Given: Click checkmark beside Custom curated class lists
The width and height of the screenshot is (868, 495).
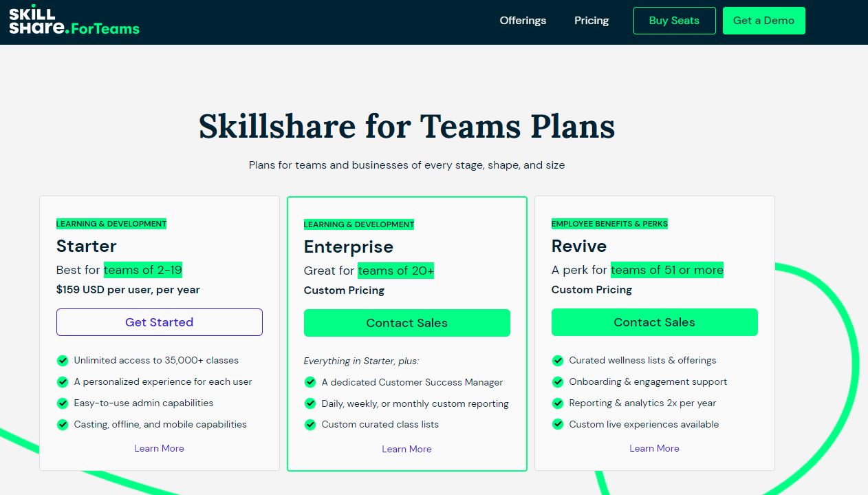Looking at the screenshot, I should coord(310,424).
